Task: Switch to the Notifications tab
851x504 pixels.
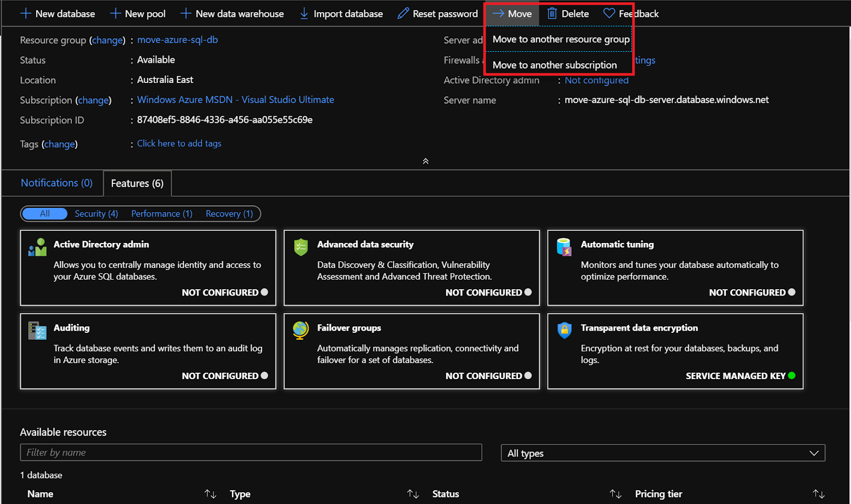Action: [x=56, y=183]
